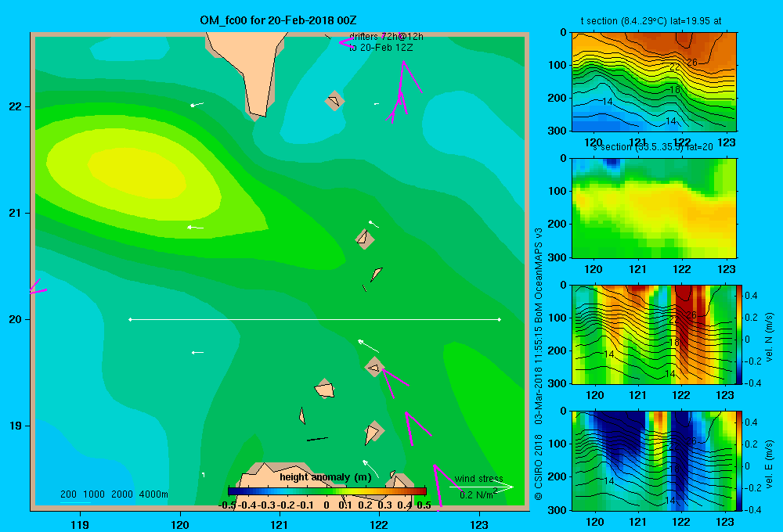Image resolution: width=783 pixels, height=532 pixels.
Task: Open the temperature section panel
Action: tap(654, 82)
